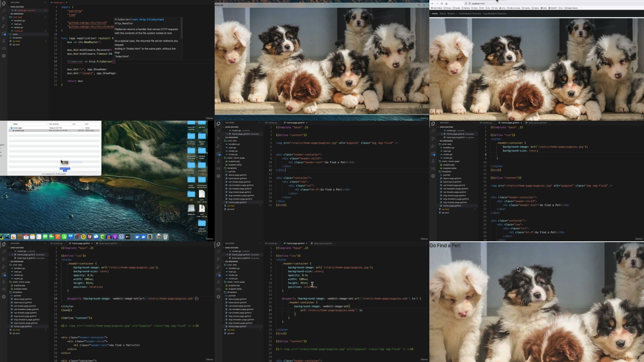Image resolution: width=644 pixels, height=362 pixels.
Task: Click Date Modified column header in Finder
Action: 54,124
